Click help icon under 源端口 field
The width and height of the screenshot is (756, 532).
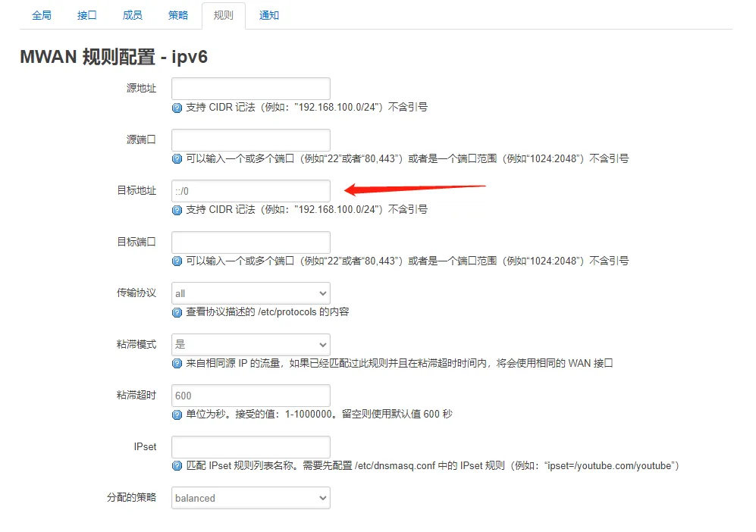[x=177, y=159]
